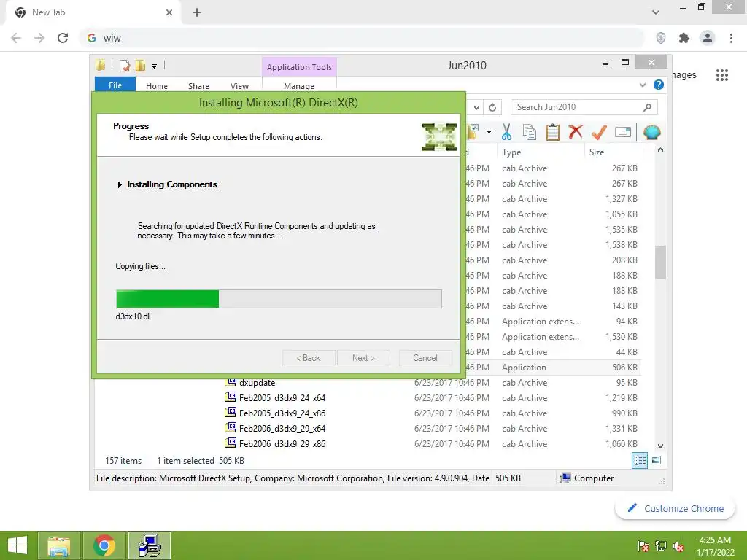Select the Feb2006_d3dx9_29_x64 file
Viewport: 747px width, 560px height.
(282, 428)
